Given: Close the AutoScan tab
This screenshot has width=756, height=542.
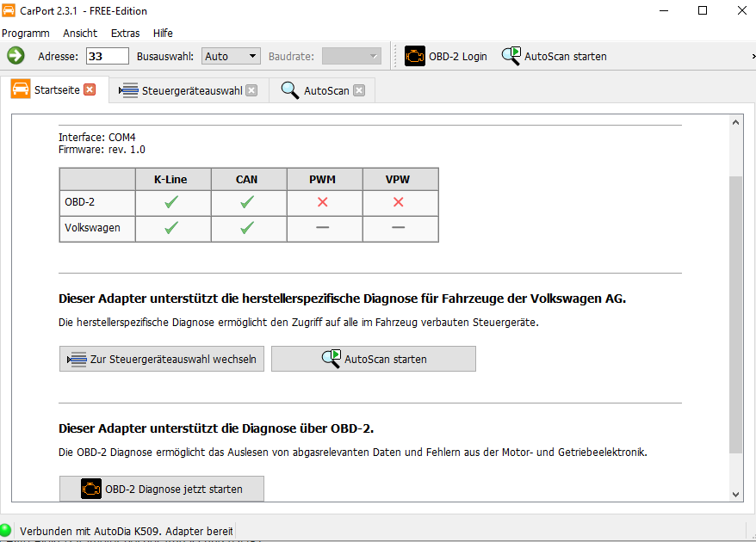Looking at the screenshot, I should coord(359,90).
